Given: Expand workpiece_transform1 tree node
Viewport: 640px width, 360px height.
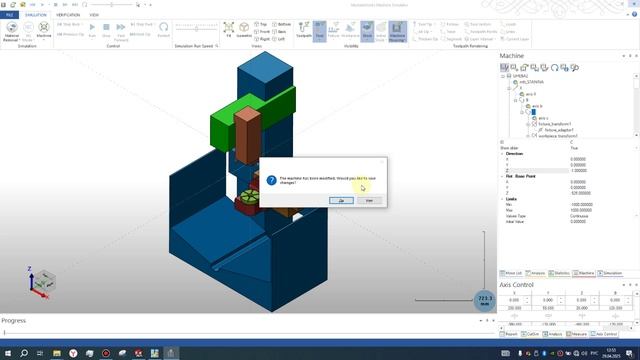Looking at the screenshot, I should (528, 136).
